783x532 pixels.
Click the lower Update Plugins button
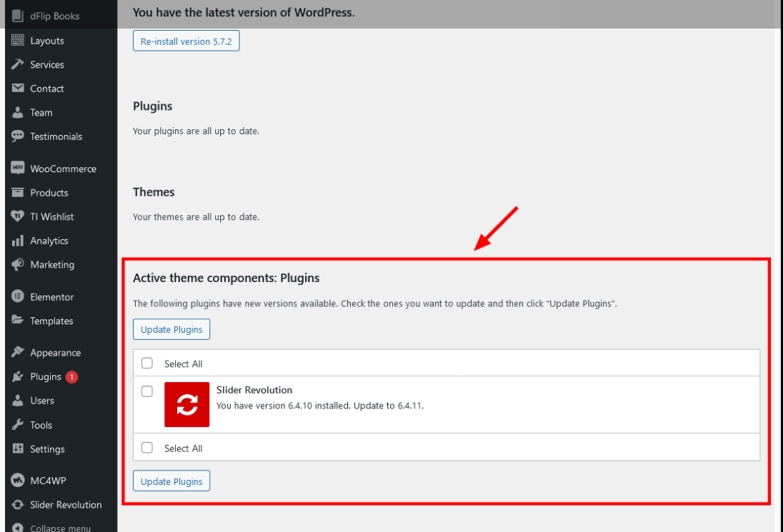(171, 481)
